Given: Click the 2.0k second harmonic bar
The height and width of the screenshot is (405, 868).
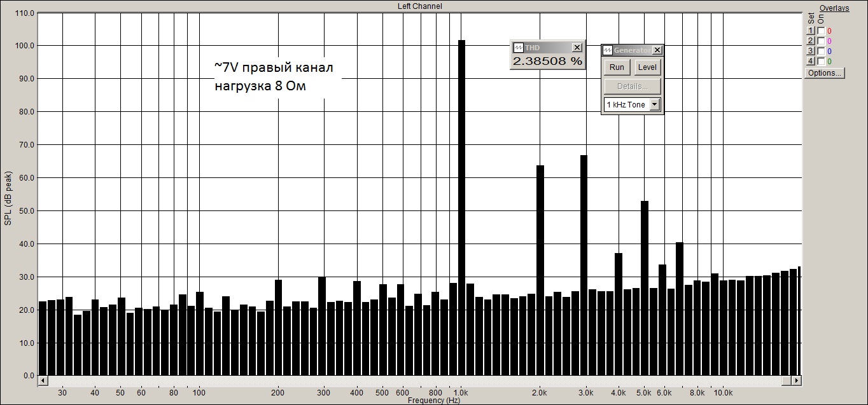Looking at the screenshot, I should [x=540, y=271].
